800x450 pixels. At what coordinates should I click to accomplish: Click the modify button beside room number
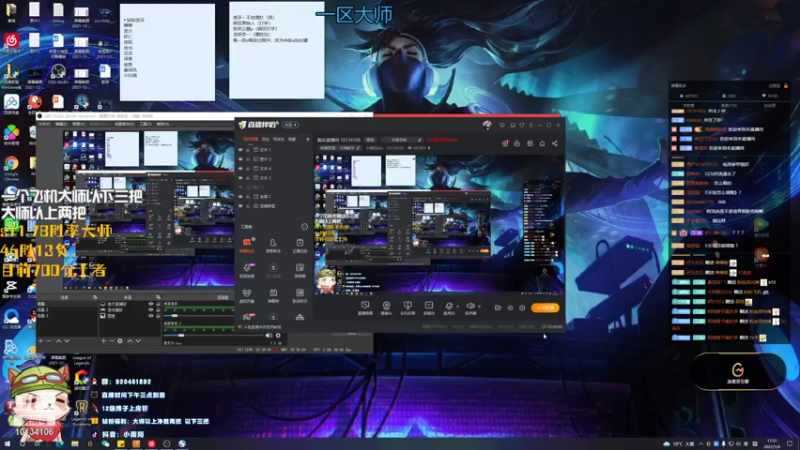point(370,139)
